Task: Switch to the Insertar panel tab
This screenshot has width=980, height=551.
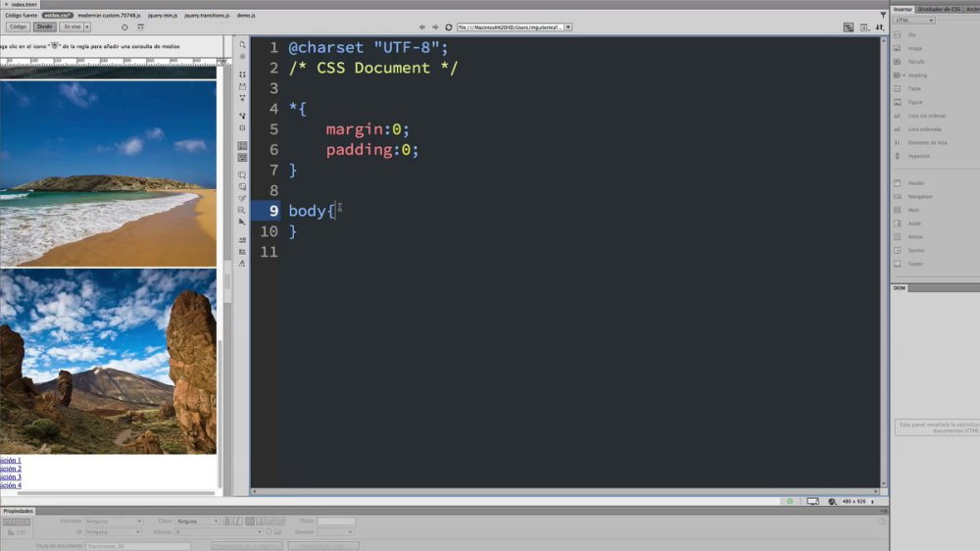Action: click(x=903, y=10)
